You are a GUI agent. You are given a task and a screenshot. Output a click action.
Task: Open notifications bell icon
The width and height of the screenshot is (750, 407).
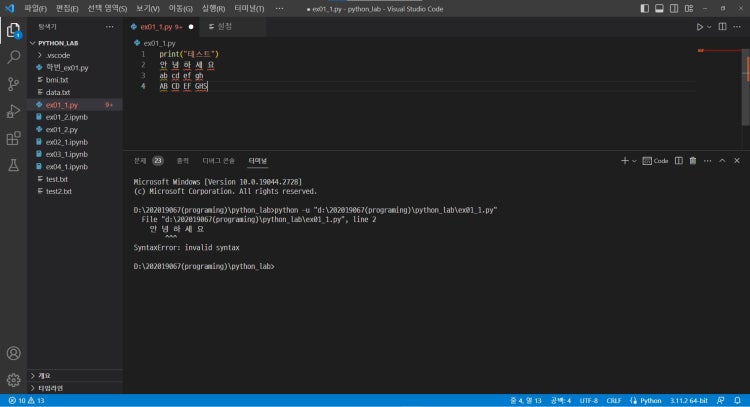pos(738,401)
